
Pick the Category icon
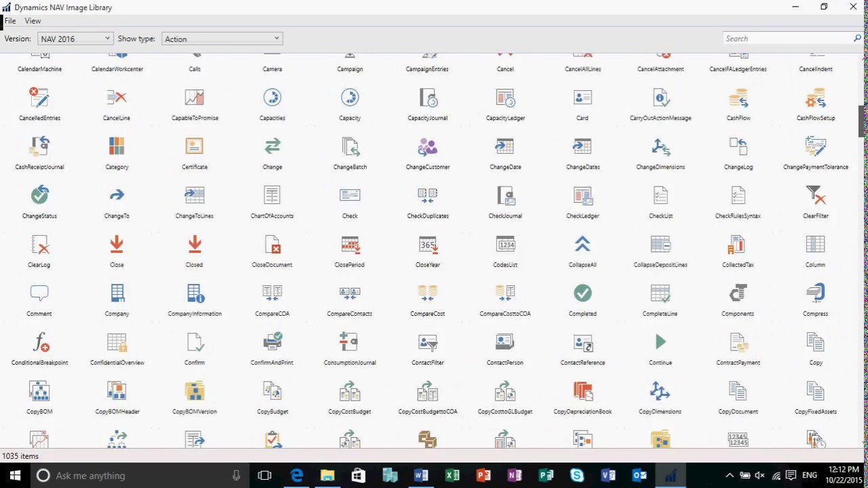point(117,146)
